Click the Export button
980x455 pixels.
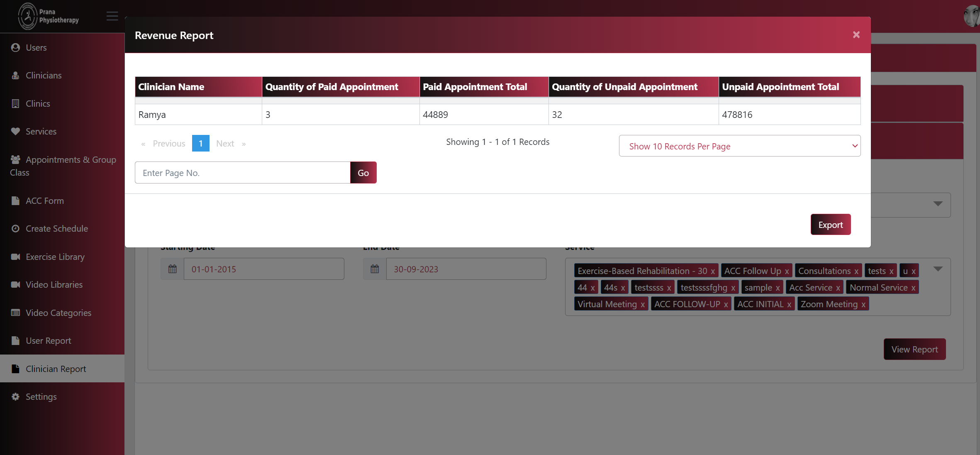tap(830, 225)
